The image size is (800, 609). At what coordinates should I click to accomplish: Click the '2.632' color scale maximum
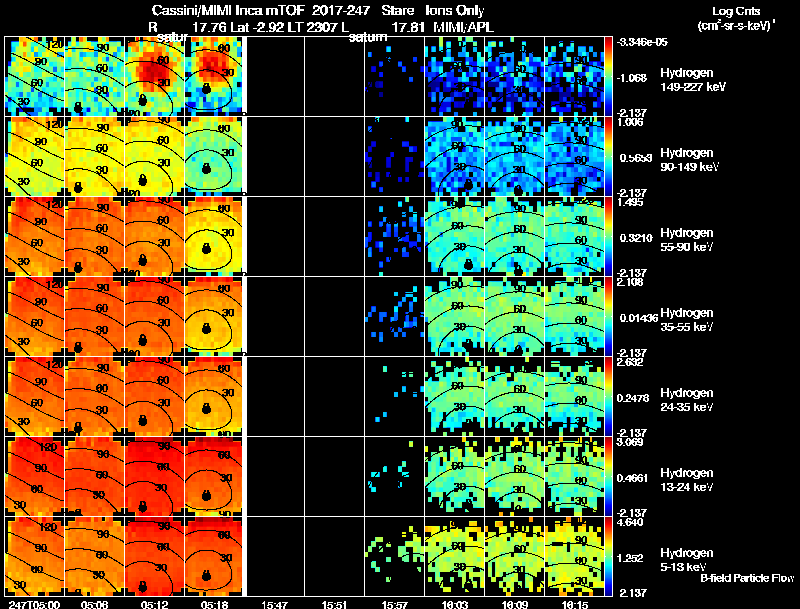pyautogui.click(x=630, y=362)
